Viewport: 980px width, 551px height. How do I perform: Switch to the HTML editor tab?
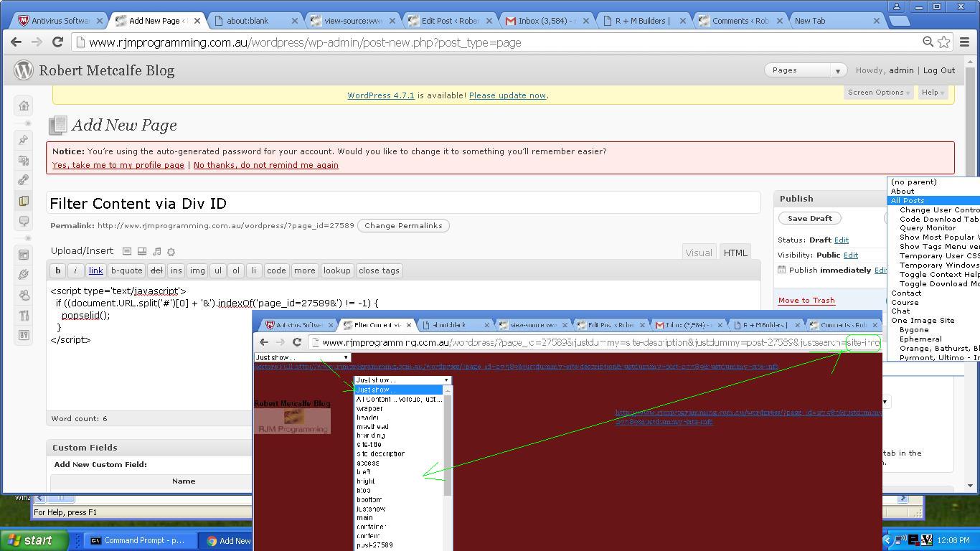(x=735, y=253)
